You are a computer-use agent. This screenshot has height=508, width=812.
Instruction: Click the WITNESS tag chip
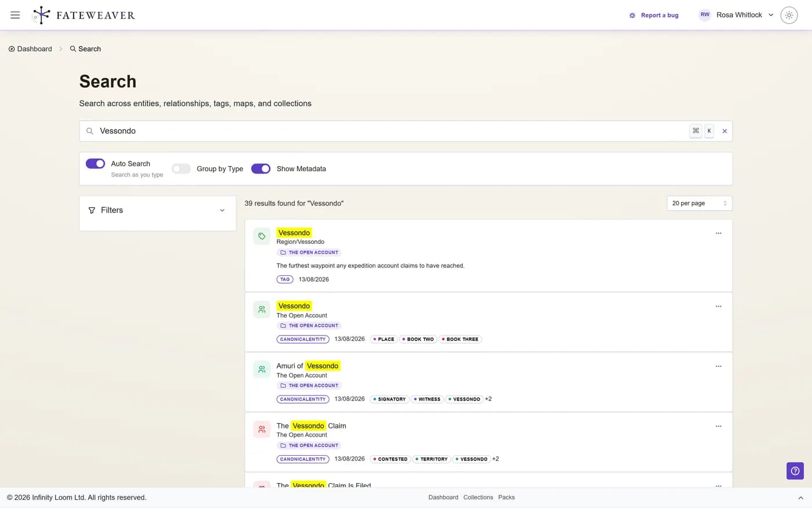click(x=427, y=399)
